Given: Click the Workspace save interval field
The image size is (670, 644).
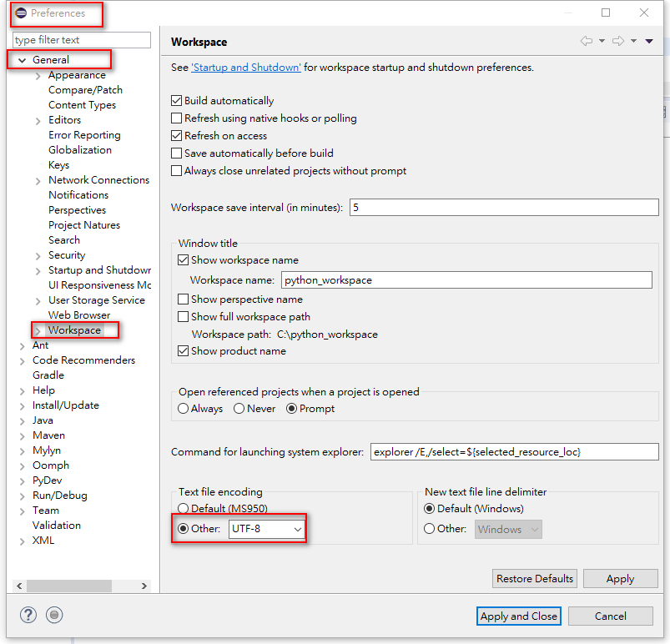Looking at the screenshot, I should click(x=504, y=207).
